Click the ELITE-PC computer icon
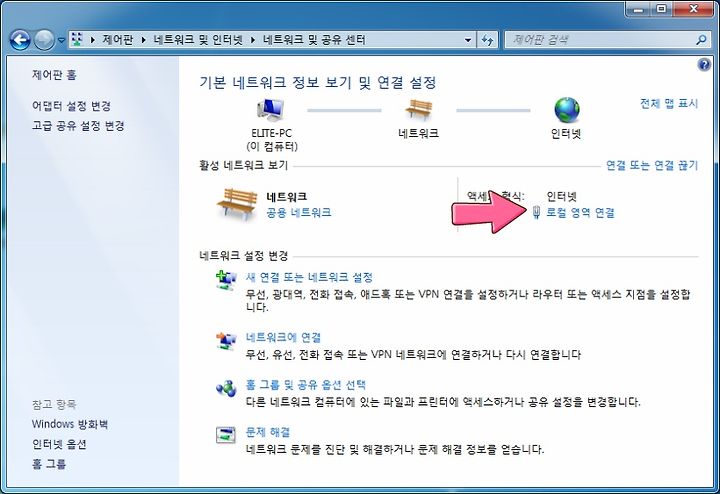This screenshot has width=720, height=494. (271, 110)
